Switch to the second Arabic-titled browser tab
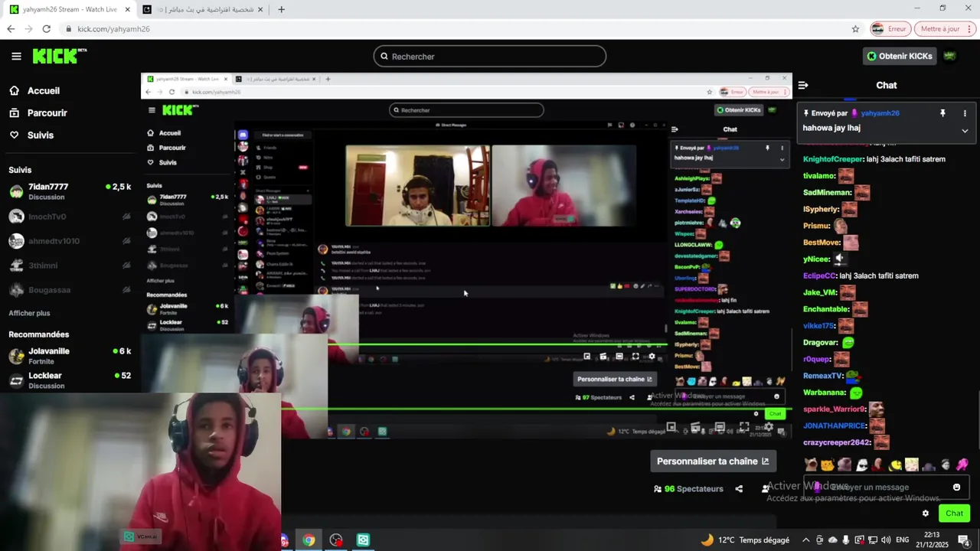The width and height of the screenshot is (980, 551). 203,9
